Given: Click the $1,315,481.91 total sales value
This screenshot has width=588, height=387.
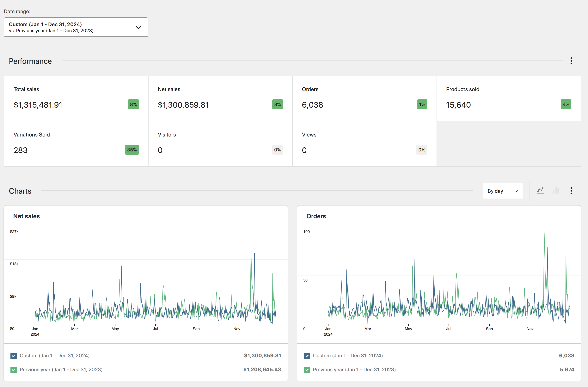Looking at the screenshot, I should pyautogui.click(x=38, y=105).
